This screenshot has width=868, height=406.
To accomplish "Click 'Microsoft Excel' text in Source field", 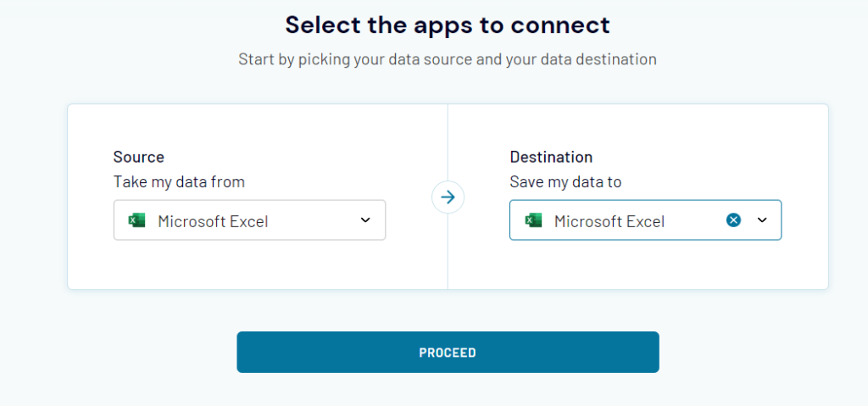I will pos(213,221).
